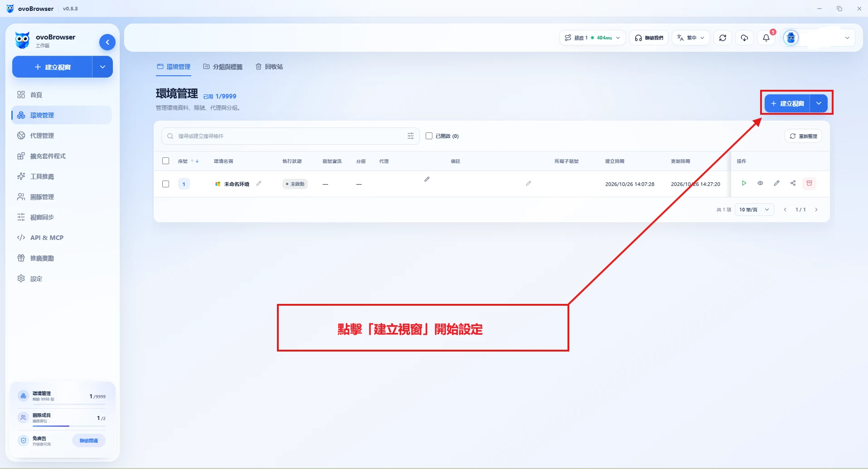
Task: Switch to 環境管理 tab
Action: tap(174, 67)
